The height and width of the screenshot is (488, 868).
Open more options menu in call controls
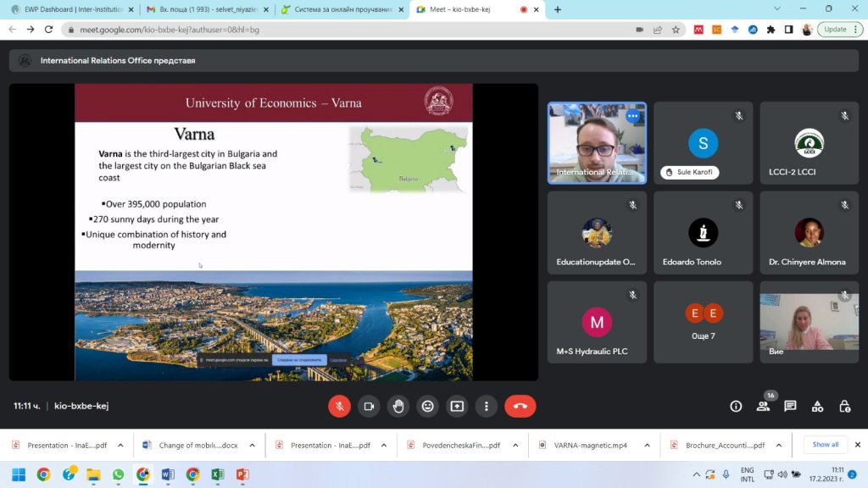click(486, 406)
